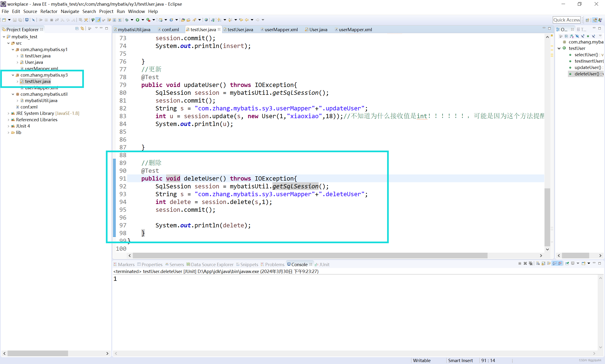Screen dimensions: 605x364
Task: Click Collapse All icon in Outline view
Action: coord(566,36)
